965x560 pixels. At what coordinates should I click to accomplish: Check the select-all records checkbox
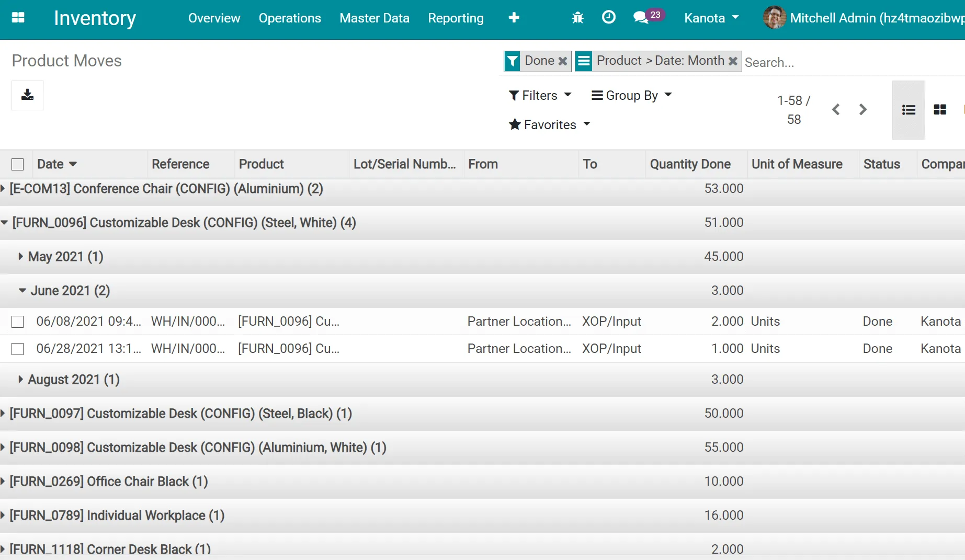[18, 164]
